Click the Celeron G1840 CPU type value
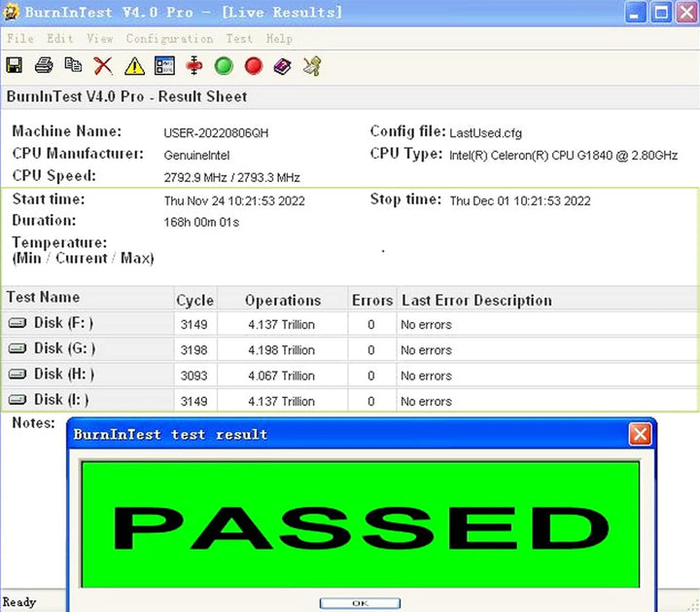This screenshot has height=612, width=700. point(563,156)
